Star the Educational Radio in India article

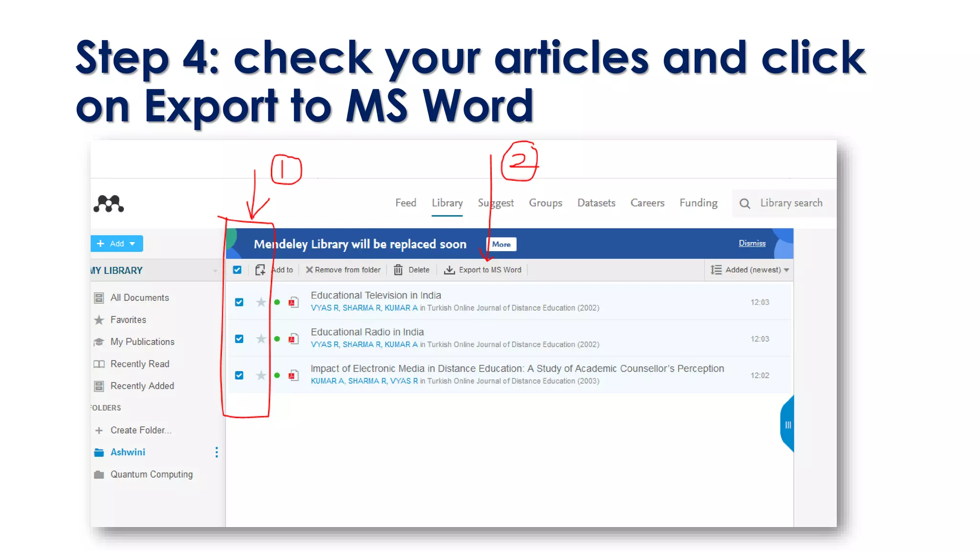point(261,339)
